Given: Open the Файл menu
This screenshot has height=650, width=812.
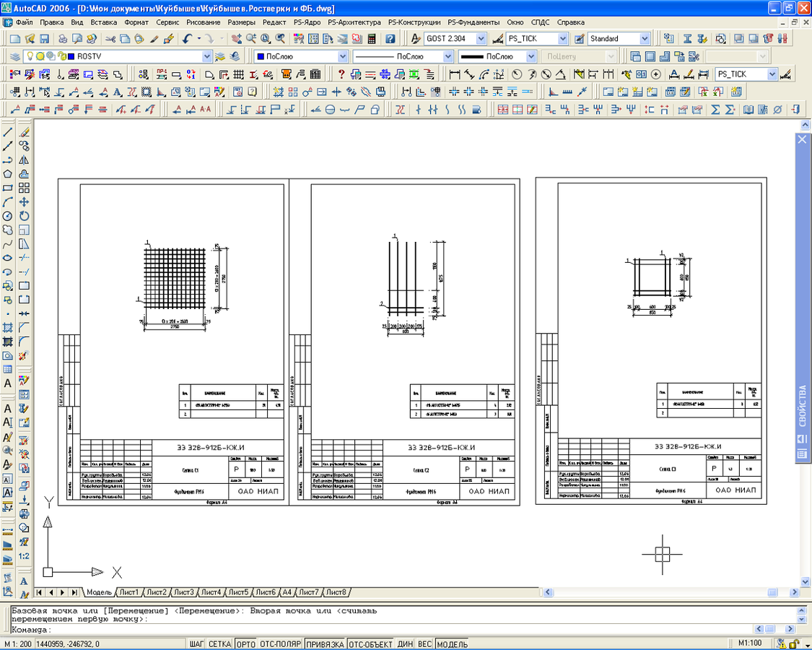Looking at the screenshot, I should [x=25, y=22].
